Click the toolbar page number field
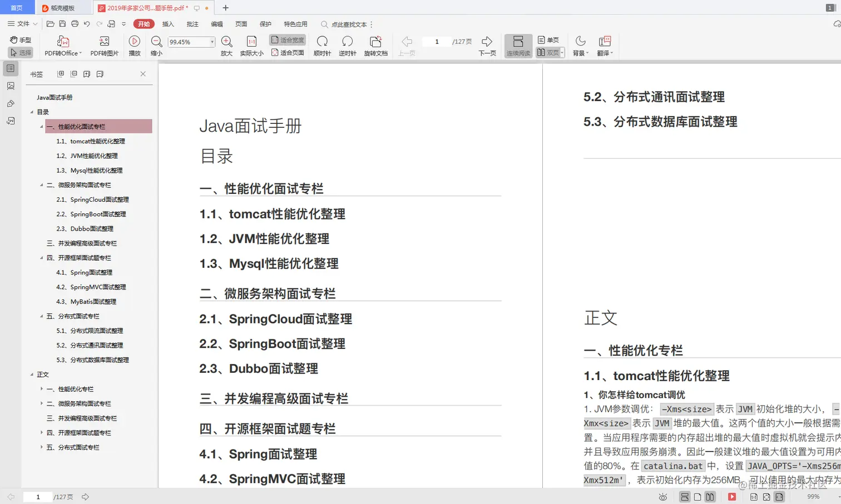The height and width of the screenshot is (504, 841). 437,42
